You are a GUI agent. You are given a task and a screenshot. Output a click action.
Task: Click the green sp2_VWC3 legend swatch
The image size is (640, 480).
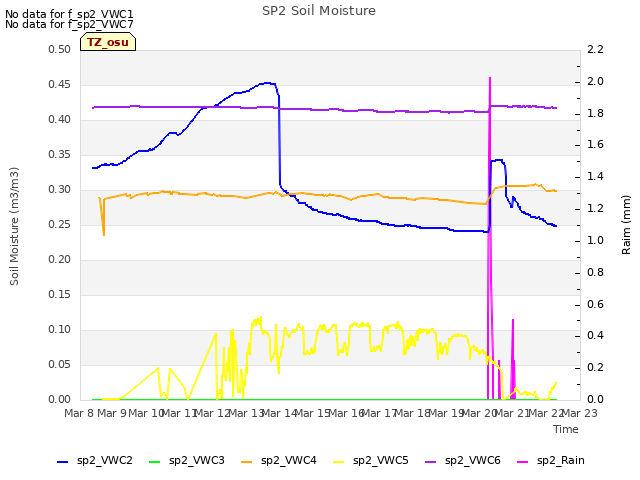tap(154, 462)
